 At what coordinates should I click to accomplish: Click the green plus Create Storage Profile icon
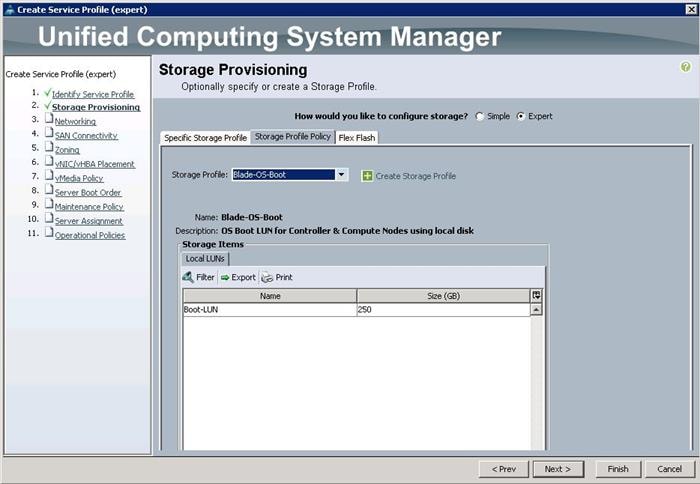click(x=367, y=176)
